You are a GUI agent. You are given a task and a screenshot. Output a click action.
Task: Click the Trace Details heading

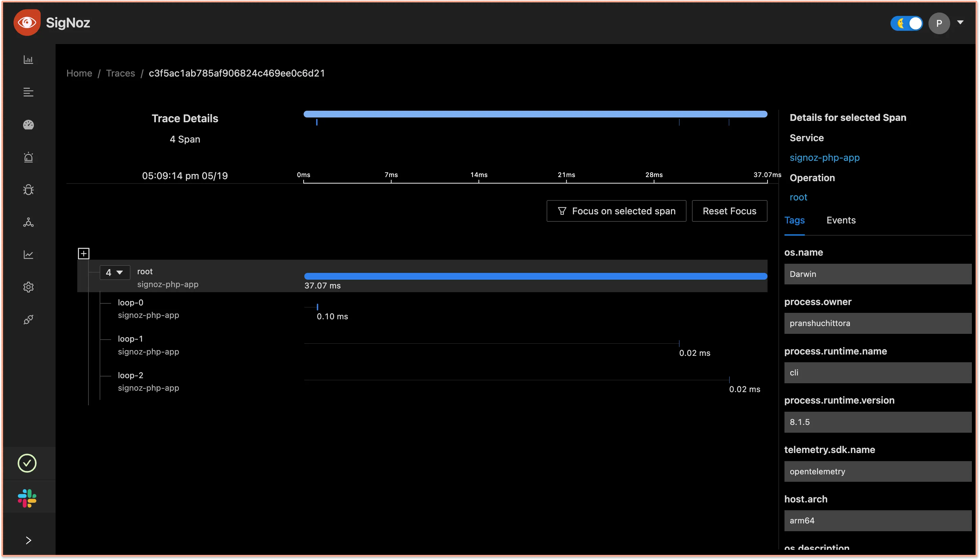point(185,119)
